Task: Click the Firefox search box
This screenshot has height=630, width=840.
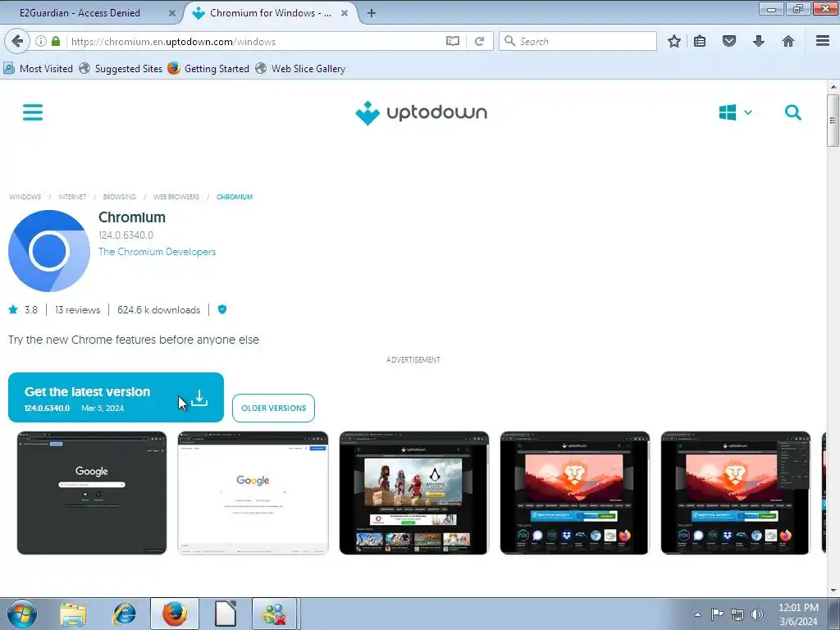Action: 578,41
